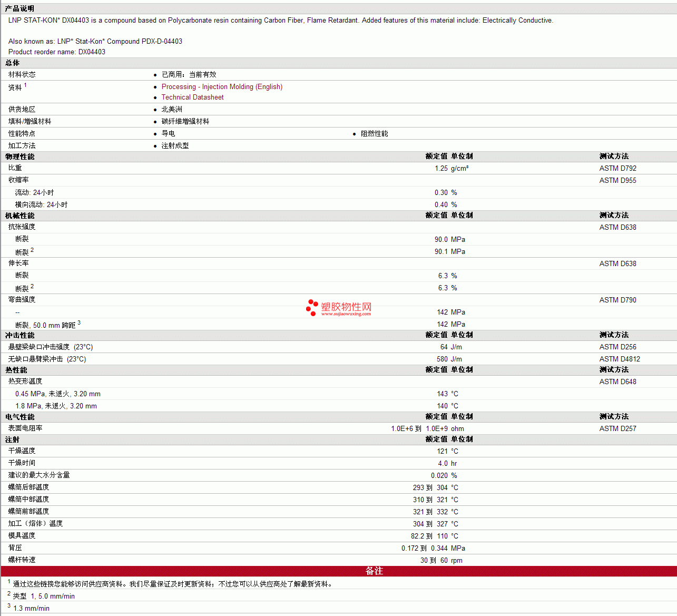The width and height of the screenshot is (677, 616).
Task: Open the Technical Datasheet link
Action: pos(192,97)
